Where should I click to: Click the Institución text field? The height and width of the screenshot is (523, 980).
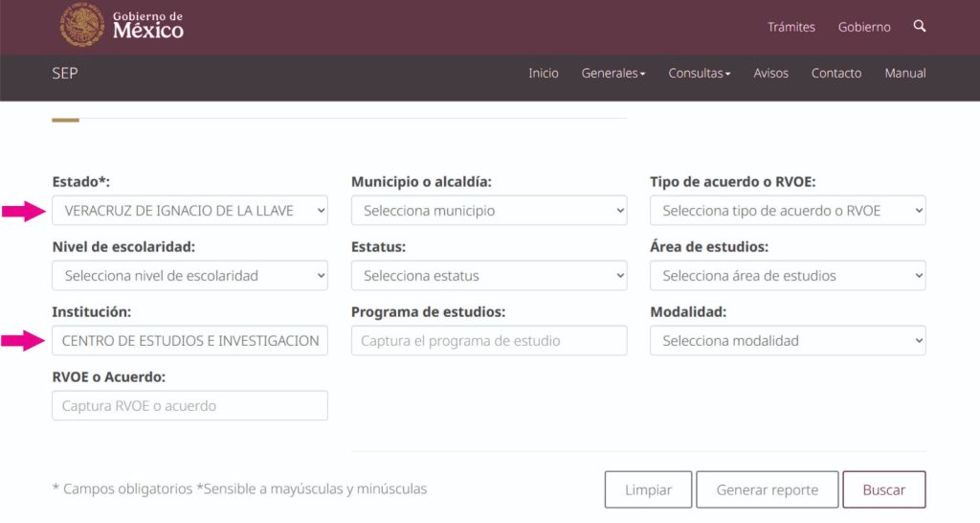coord(189,341)
